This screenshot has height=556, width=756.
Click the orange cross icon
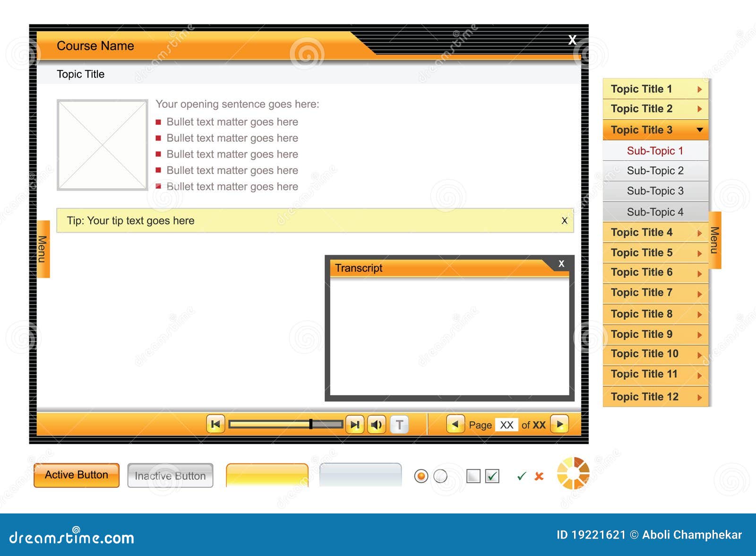(x=538, y=477)
